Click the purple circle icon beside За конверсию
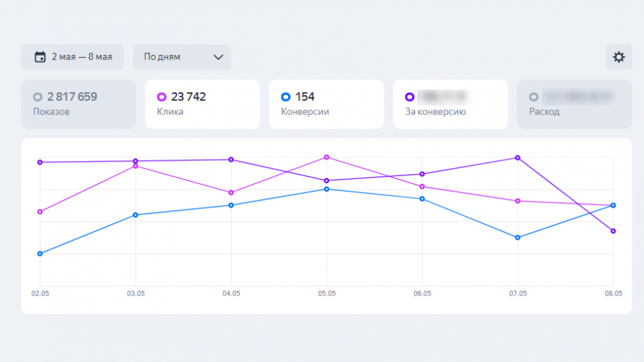 (x=409, y=97)
